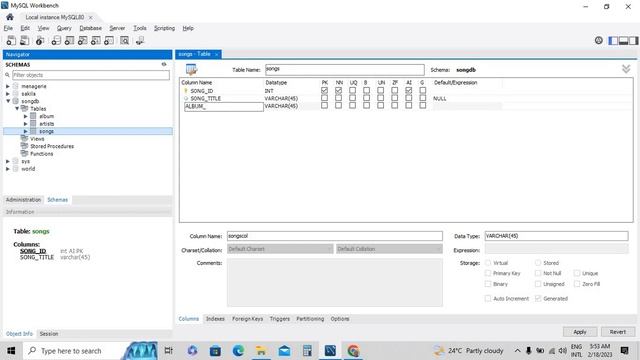Enable the Primary Key storage checkbox
This screenshot has width=640, height=360.
[488, 273]
